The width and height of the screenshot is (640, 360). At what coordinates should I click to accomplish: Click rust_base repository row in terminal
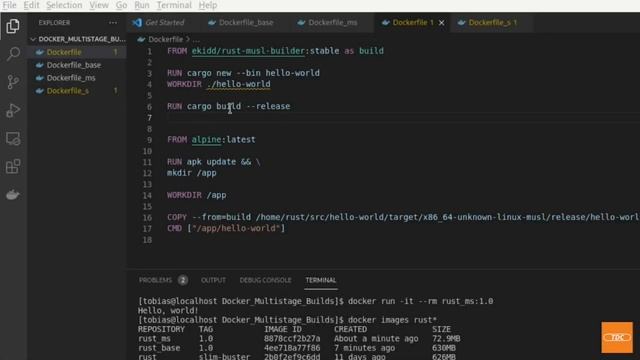(x=297, y=348)
